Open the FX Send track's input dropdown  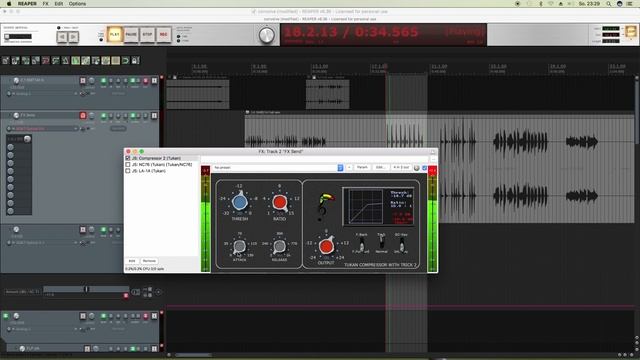pos(45,129)
